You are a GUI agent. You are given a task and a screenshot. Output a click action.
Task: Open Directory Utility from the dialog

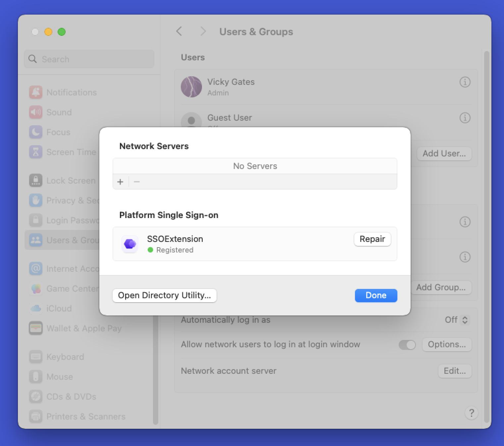click(x=165, y=295)
